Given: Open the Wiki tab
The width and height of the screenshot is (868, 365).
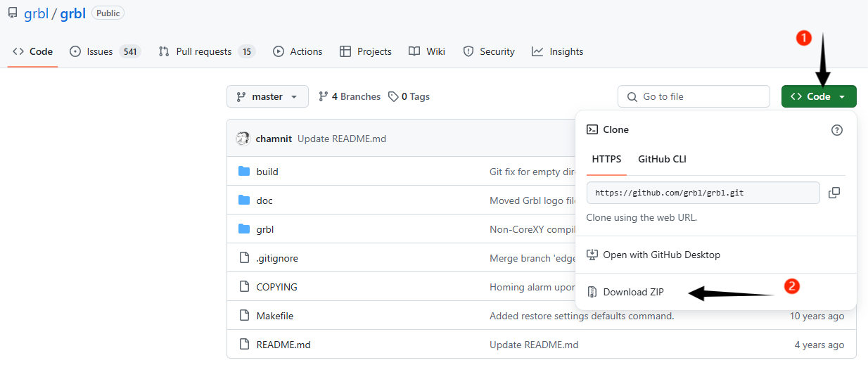Looking at the screenshot, I should coord(427,51).
